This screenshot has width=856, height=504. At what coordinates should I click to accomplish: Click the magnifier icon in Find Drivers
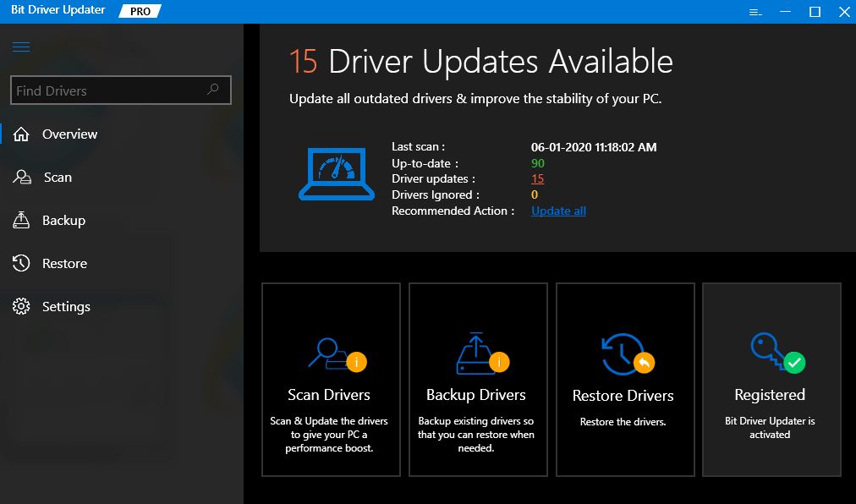pos(213,89)
